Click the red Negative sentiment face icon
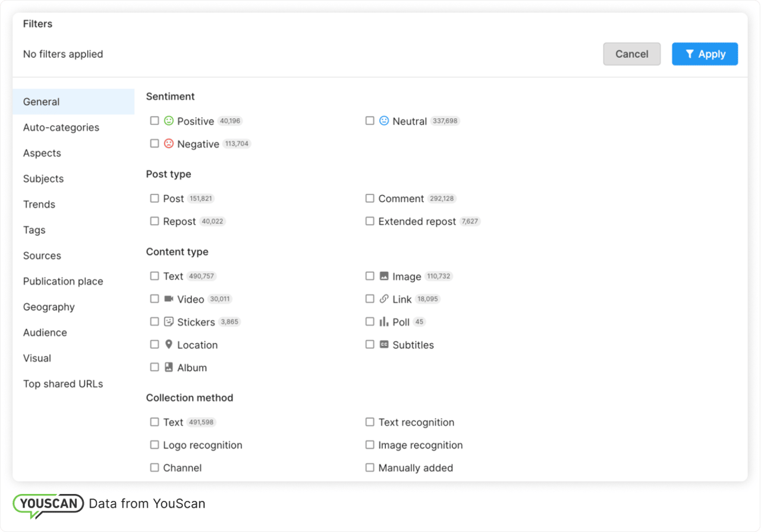 (169, 143)
